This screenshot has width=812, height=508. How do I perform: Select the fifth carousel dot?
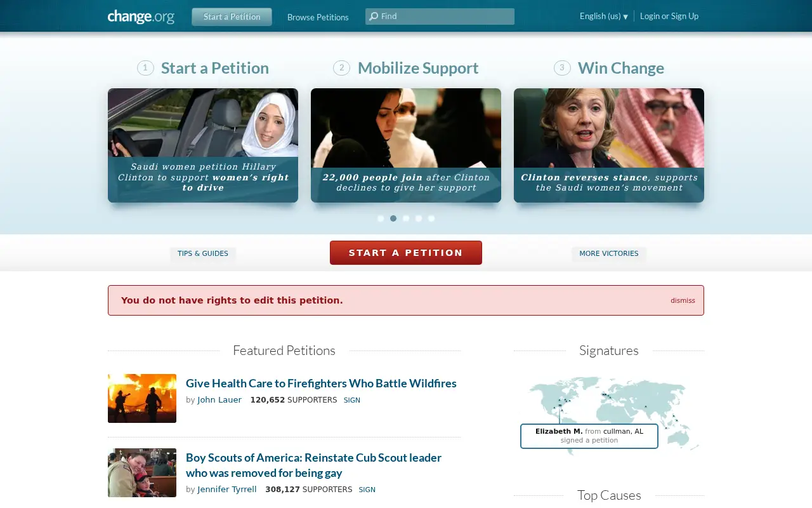click(431, 218)
